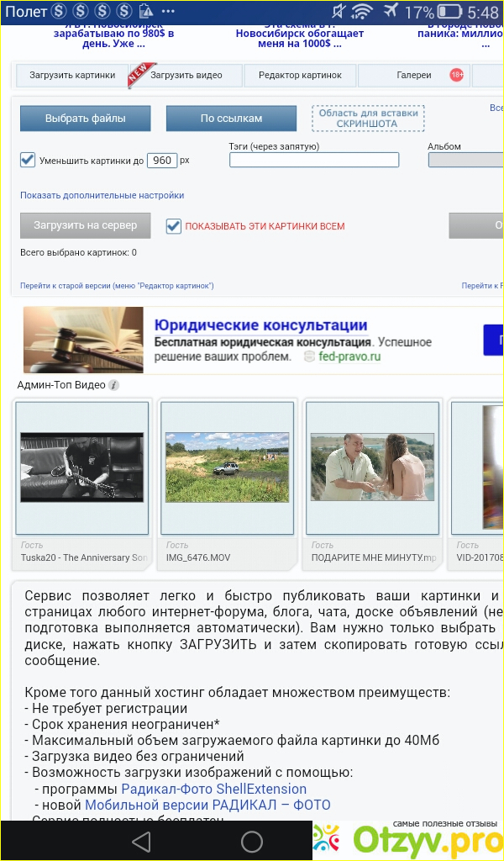Screen dimensions: 504x861
Task: Tap the Android home circle button
Action: [x=252, y=841]
